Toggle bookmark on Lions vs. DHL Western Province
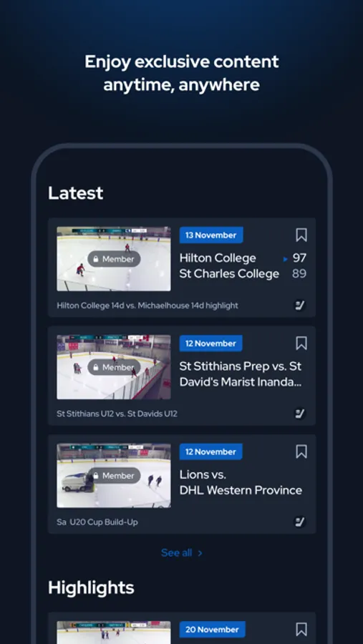363x644 pixels. [301, 452]
